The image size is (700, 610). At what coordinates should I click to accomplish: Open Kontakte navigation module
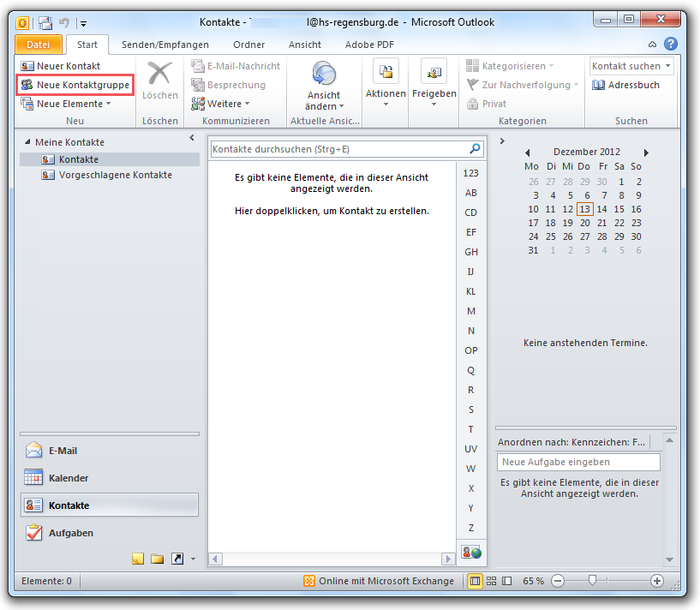[110, 505]
